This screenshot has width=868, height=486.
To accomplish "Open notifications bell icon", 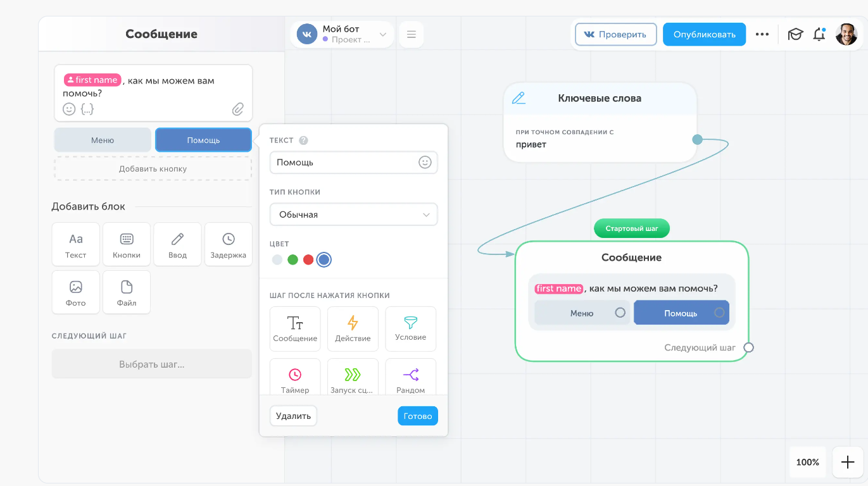I will click(x=819, y=34).
